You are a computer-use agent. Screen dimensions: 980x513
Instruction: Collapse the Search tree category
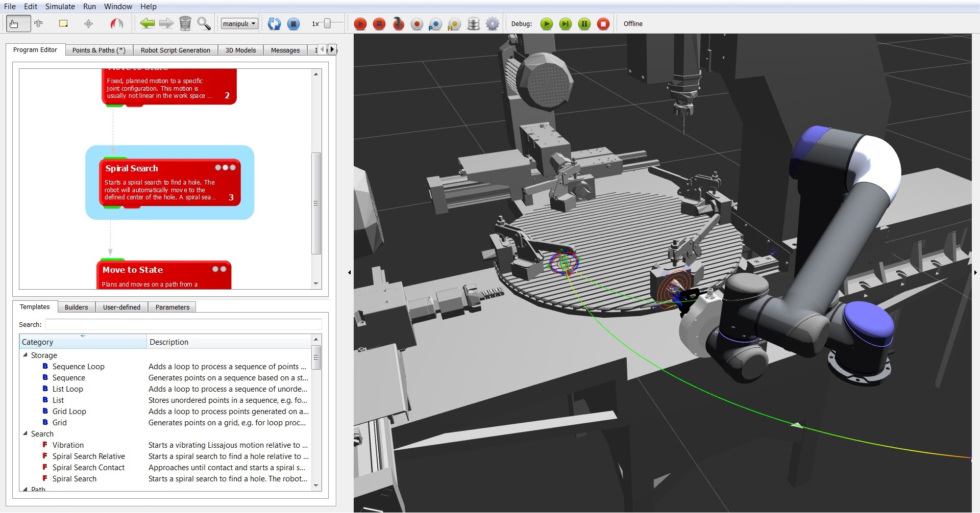(x=26, y=433)
